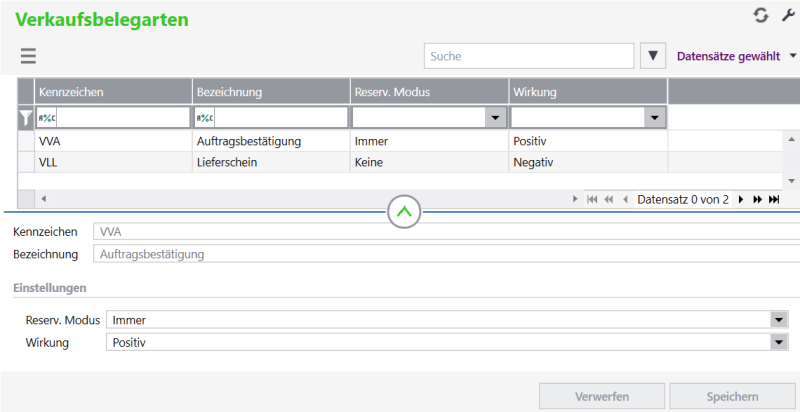The image size is (800, 412).
Task: Click the next record arrow in pager
Action: (x=741, y=199)
